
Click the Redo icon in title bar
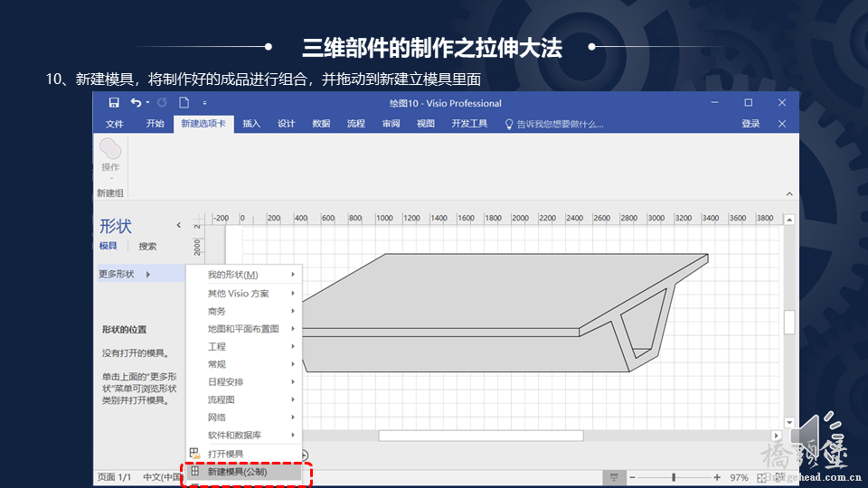162,102
